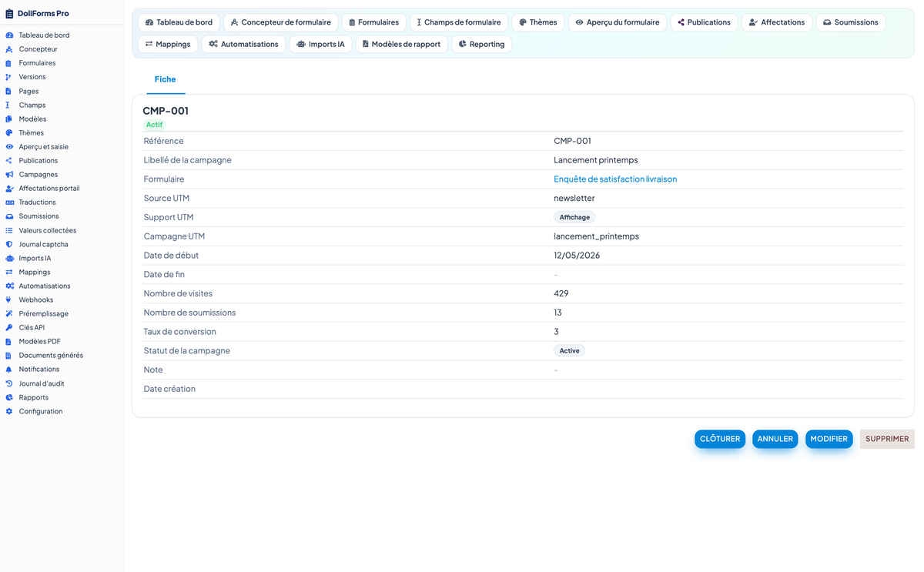This screenshot has width=924, height=572.
Task: Click the Concepteur sidebar icon
Action: point(9,49)
